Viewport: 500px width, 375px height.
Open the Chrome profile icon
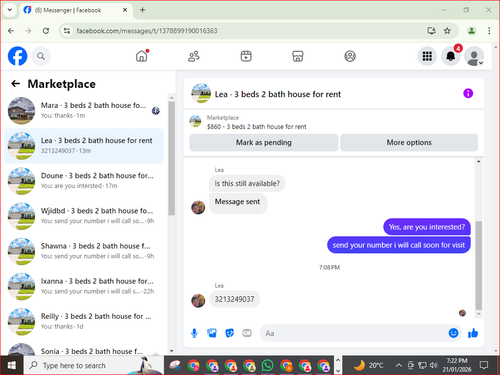(x=471, y=31)
